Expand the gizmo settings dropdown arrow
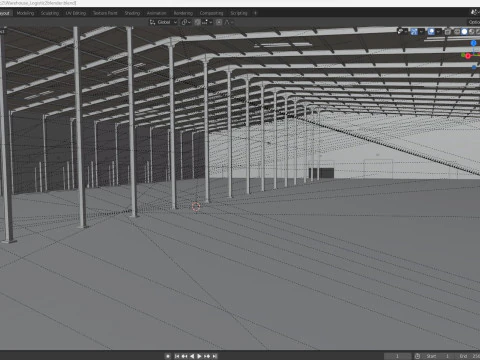This screenshot has height=360, width=480. click(421, 31)
